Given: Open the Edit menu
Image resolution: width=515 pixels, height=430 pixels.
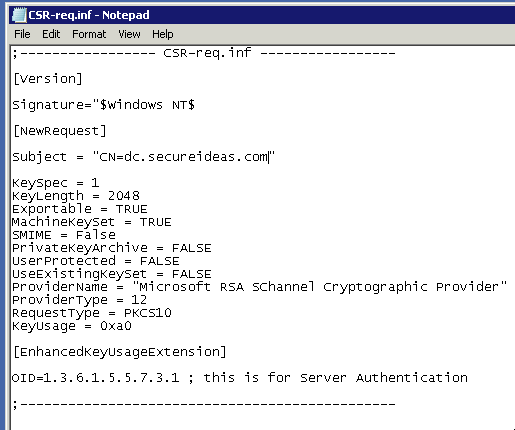Looking at the screenshot, I should 51,34.
